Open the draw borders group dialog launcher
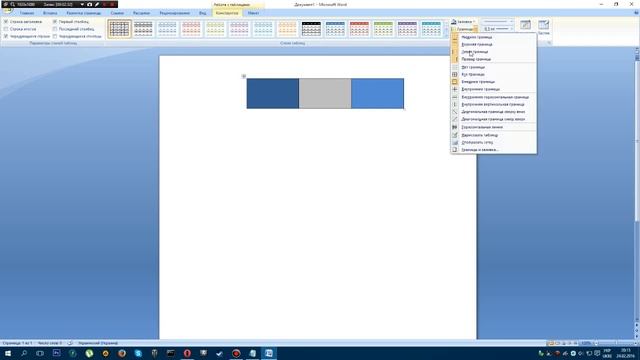The width and height of the screenshot is (640, 360). pyautogui.click(x=549, y=43)
